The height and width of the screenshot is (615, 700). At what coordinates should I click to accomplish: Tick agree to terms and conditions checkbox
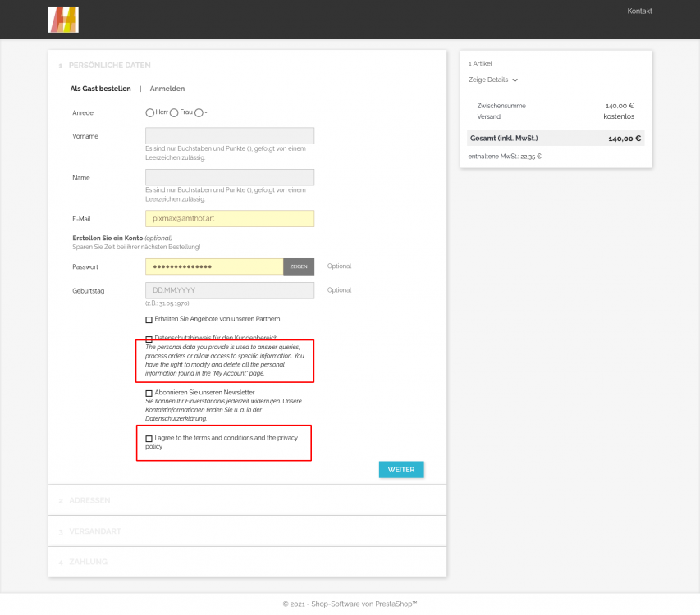149,439
